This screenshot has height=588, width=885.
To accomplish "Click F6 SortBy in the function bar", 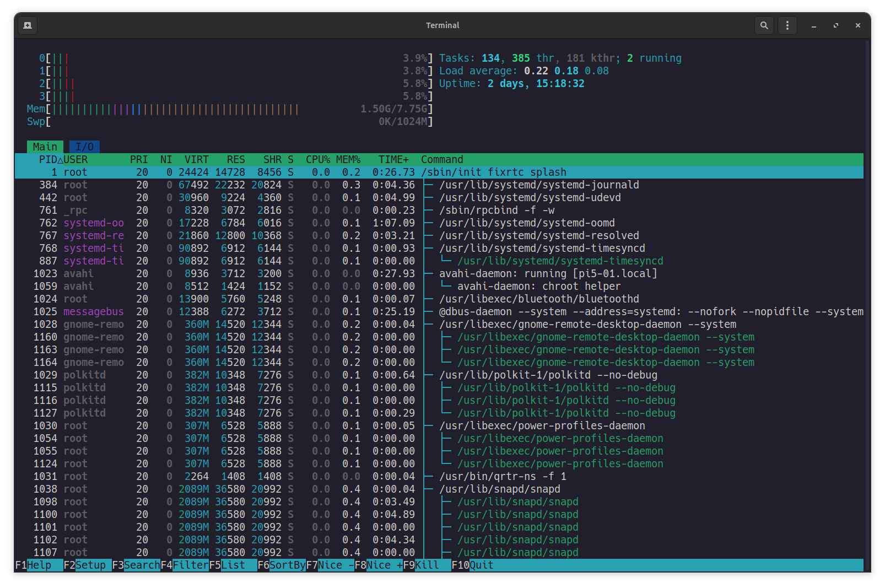I will [x=282, y=565].
